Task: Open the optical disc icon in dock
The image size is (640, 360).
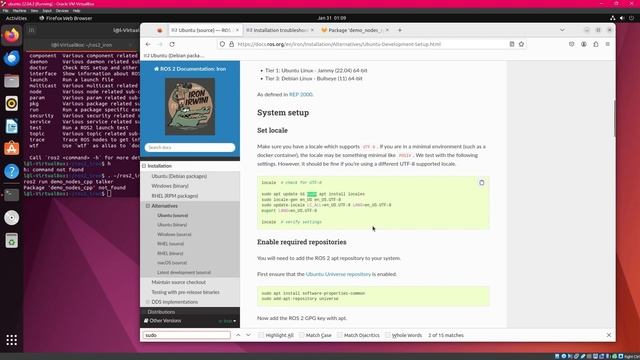Action: [x=11, y=218]
